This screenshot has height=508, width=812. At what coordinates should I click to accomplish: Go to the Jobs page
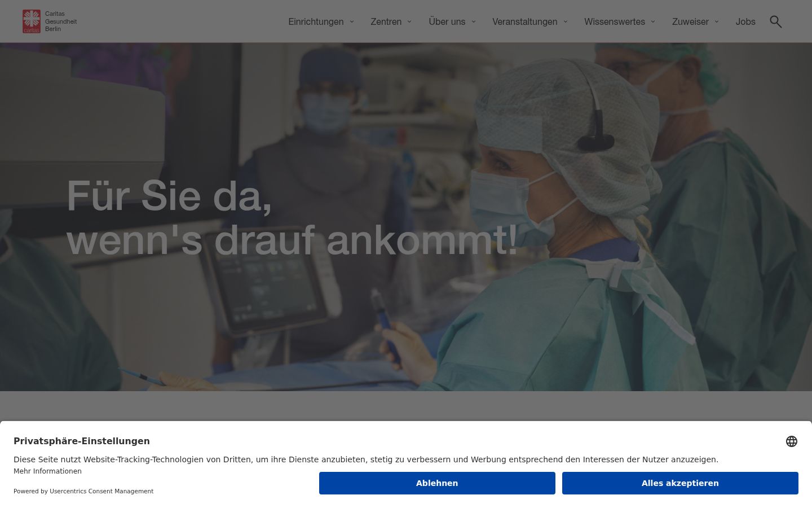(x=745, y=21)
